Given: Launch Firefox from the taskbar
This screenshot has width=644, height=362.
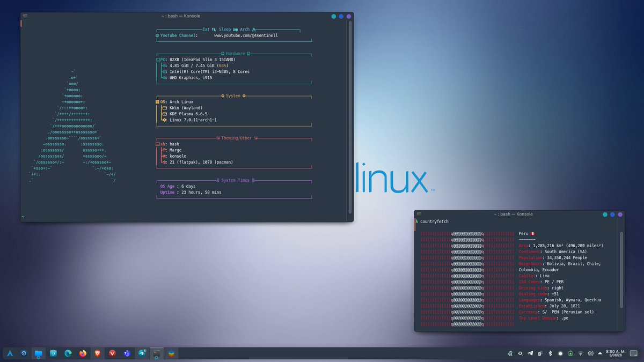Looking at the screenshot, I should [83, 353].
